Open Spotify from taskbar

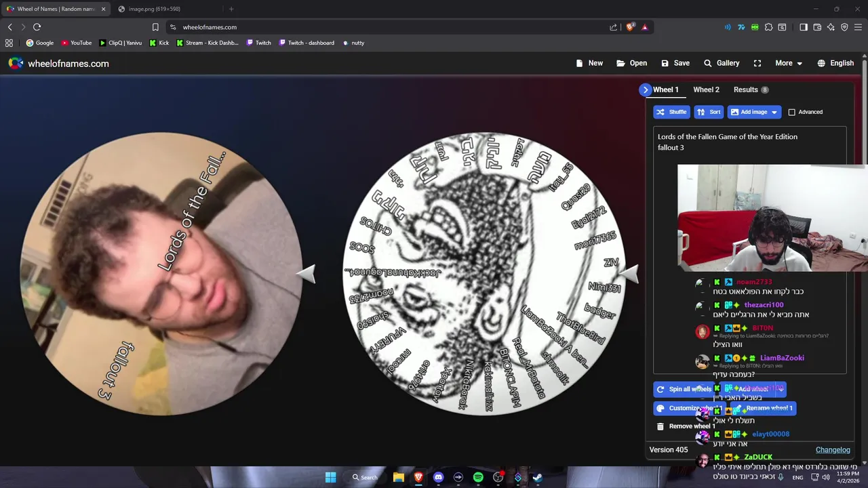coord(478,477)
